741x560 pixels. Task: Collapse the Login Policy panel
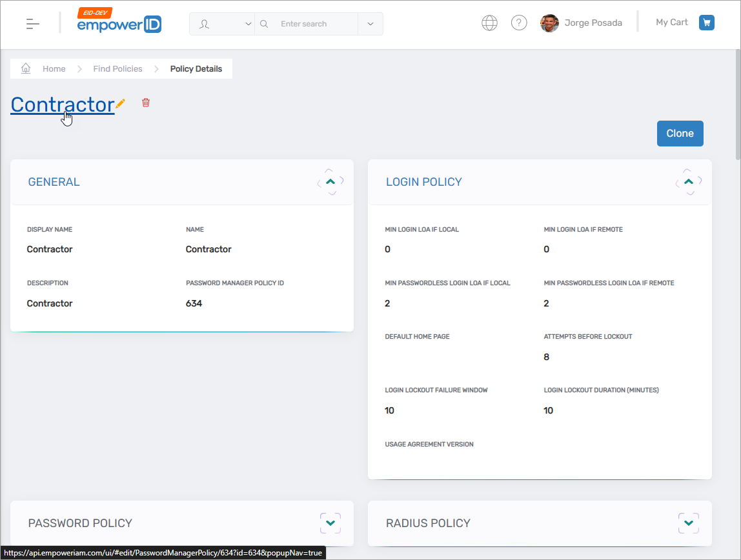point(689,182)
